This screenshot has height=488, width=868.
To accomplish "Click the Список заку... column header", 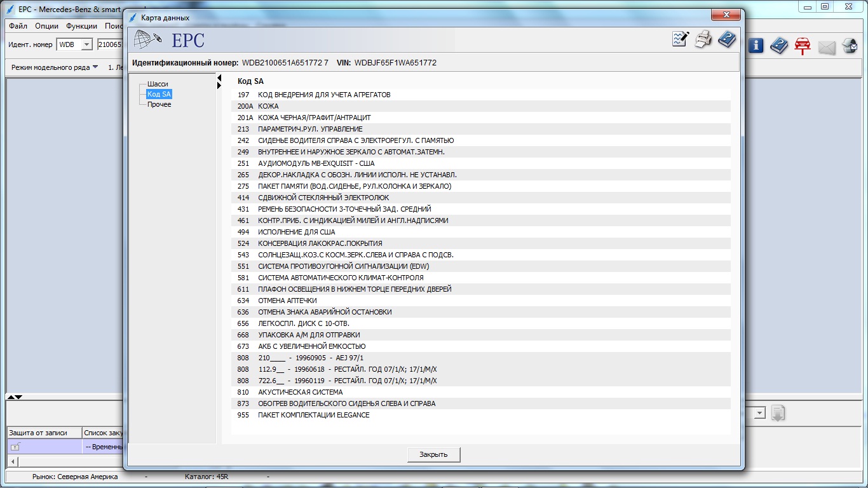I will pyautogui.click(x=102, y=433).
